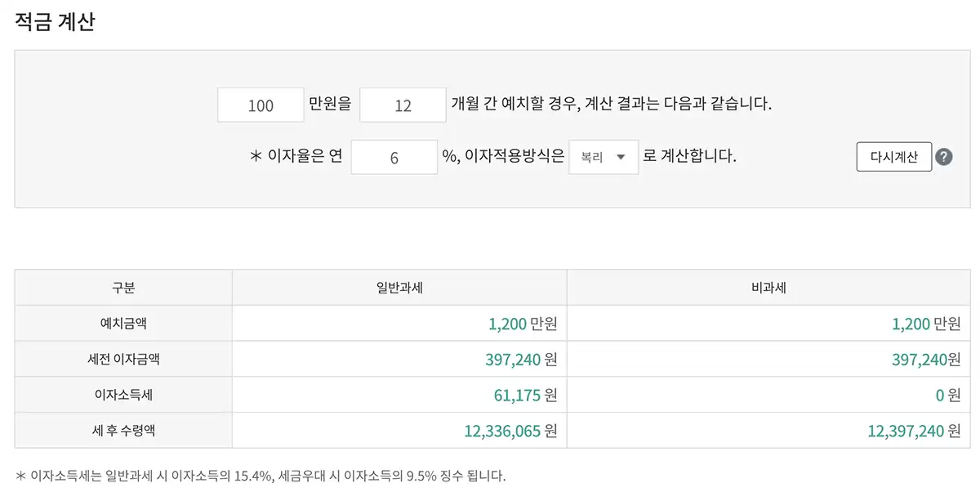Select the 세전 이자금액 row label
The image size is (980, 492).
pos(125,359)
